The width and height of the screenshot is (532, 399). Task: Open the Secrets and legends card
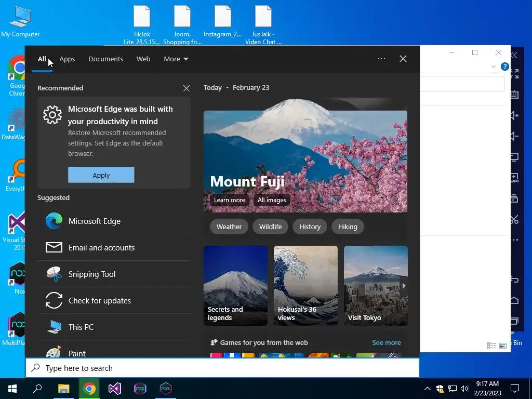235,286
